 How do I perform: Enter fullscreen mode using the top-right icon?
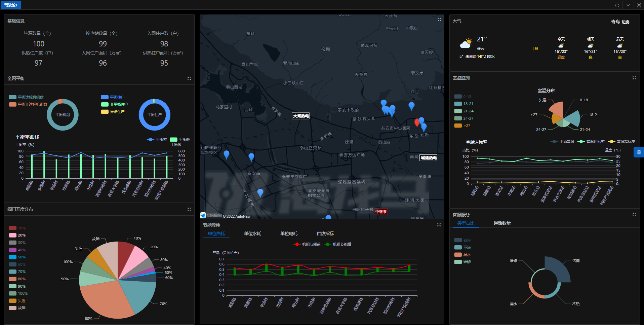[x=639, y=5]
